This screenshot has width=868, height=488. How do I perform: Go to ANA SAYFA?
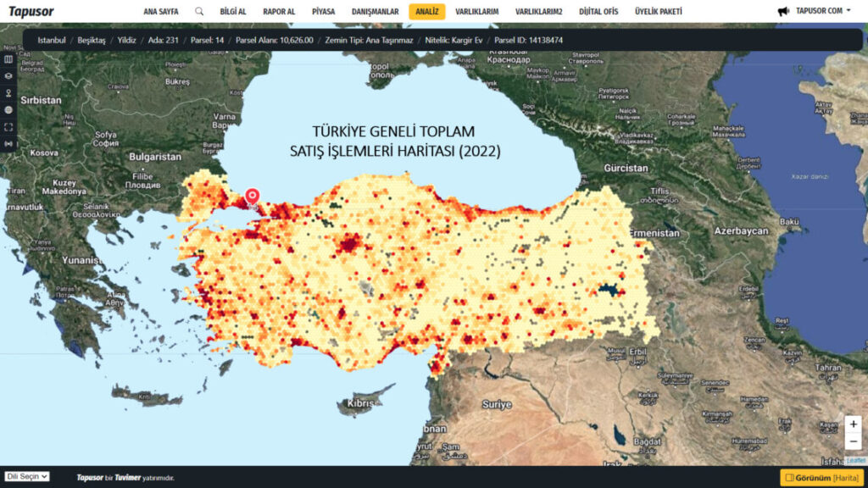click(x=161, y=12)
